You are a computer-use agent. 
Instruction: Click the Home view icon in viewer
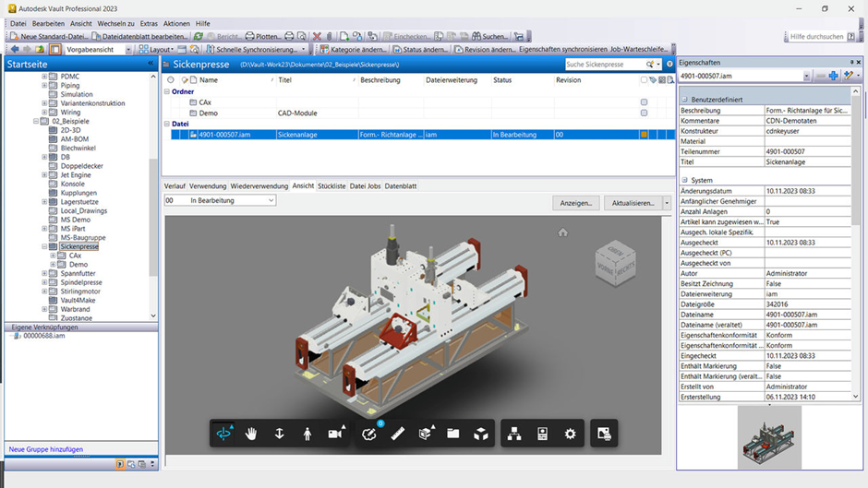pyautogui.click(x=562, y=232)
